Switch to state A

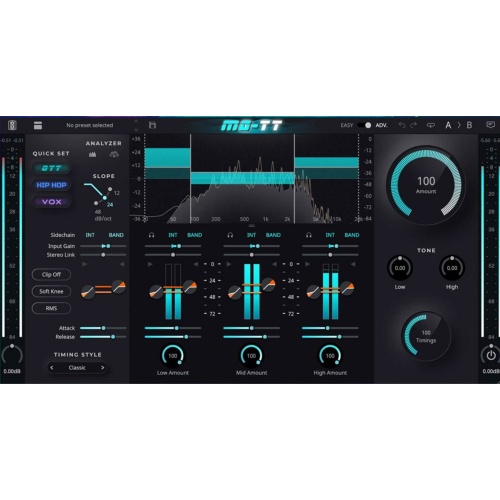pos(448,125)
